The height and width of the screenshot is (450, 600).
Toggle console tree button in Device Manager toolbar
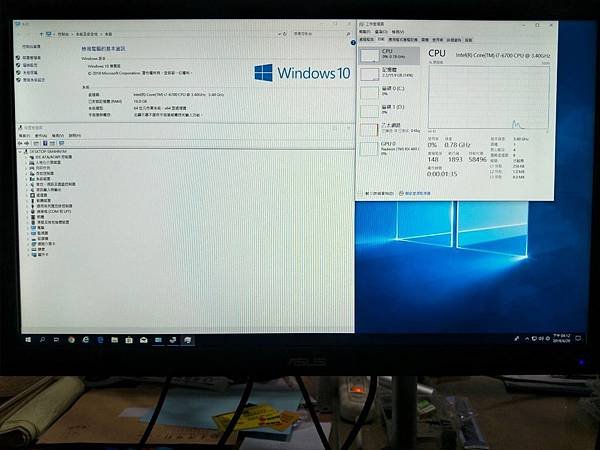pos(36,143)
